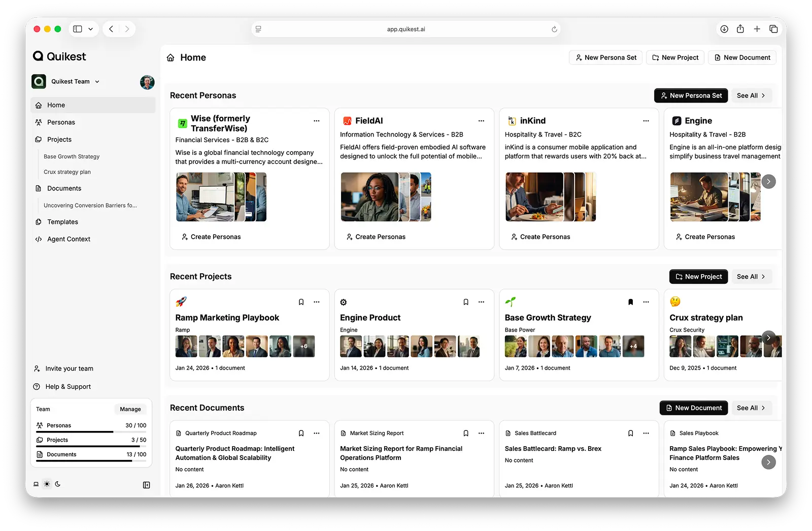Viewport: 812px width, 531px height.
Task: Click See All for Recent Personas
Action: coord(751,95)
